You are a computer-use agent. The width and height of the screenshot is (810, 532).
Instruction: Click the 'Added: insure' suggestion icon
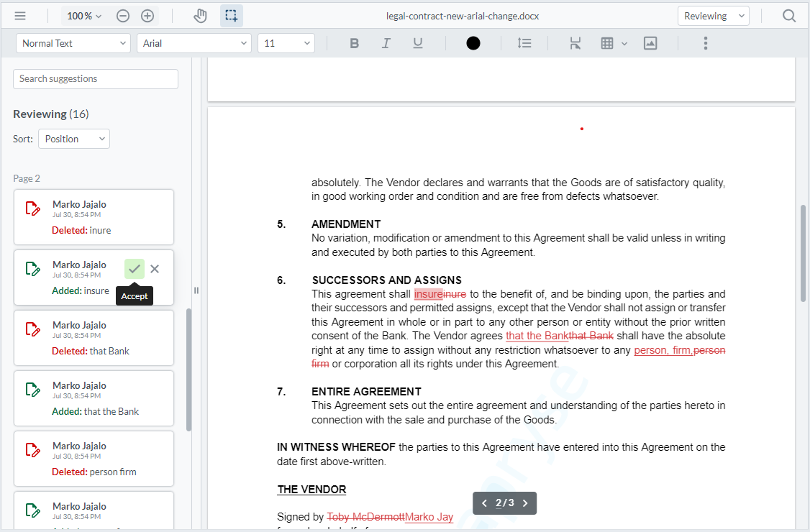point(32,269)
